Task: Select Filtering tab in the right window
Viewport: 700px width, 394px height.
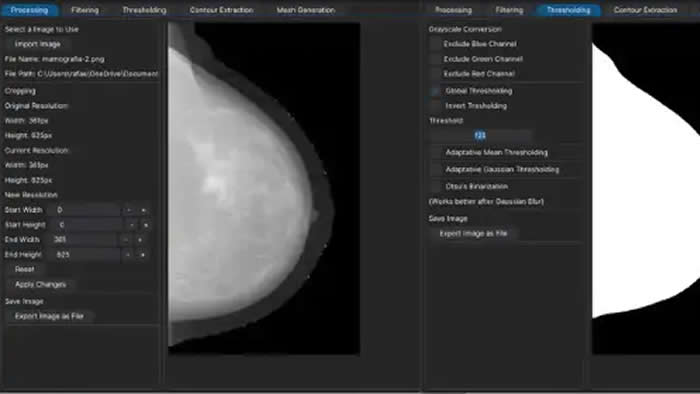Action: pyautogui.click(x=509, y=10)
